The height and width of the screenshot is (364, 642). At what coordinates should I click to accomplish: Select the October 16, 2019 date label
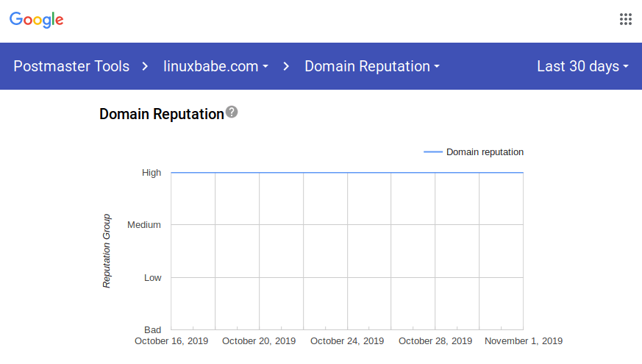coord(171,341)
